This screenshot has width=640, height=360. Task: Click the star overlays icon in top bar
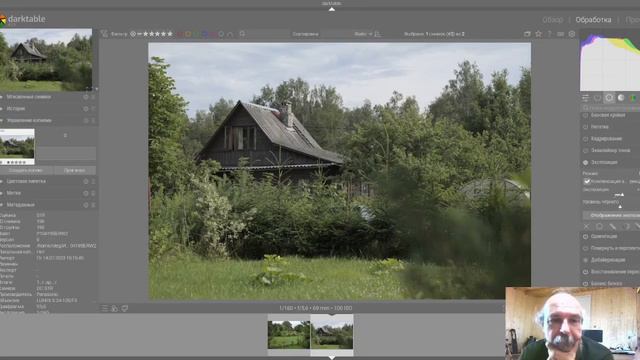coord(538,34)
